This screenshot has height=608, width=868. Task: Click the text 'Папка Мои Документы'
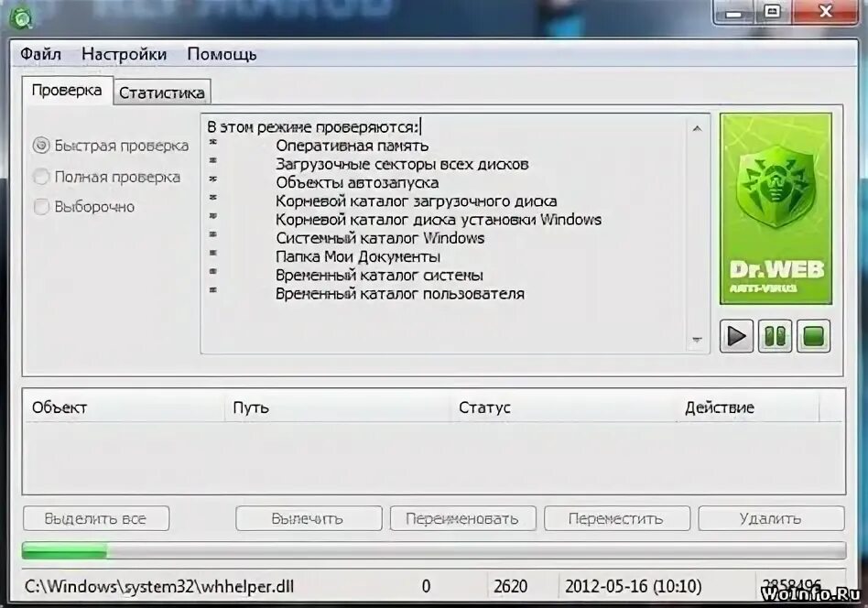[x=358, y=257]
